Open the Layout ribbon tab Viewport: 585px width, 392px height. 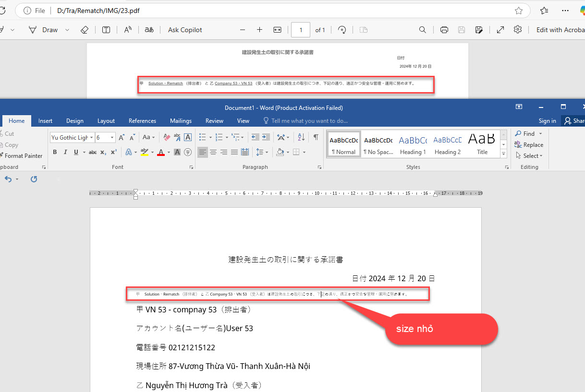106,121
